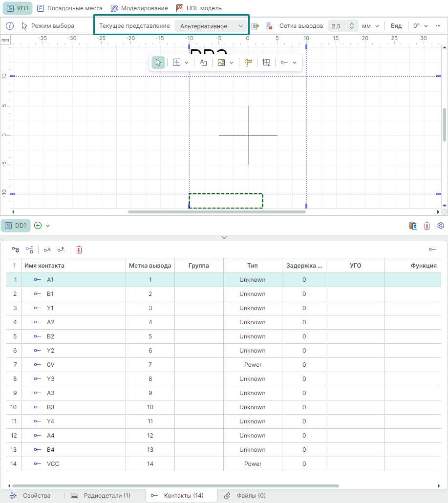Open the mm units dropdown
The height and width of the screenshot is (503, 448).
click(x=370, y=26)
